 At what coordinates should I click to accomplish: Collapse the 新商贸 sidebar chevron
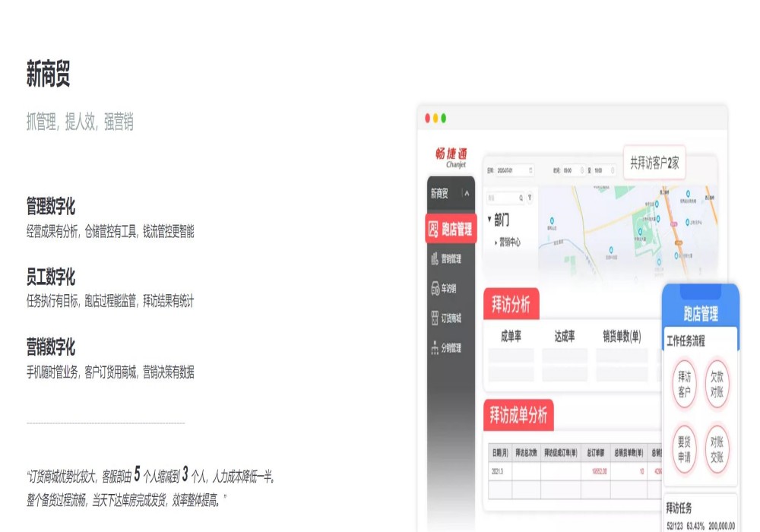click(467, 194)
